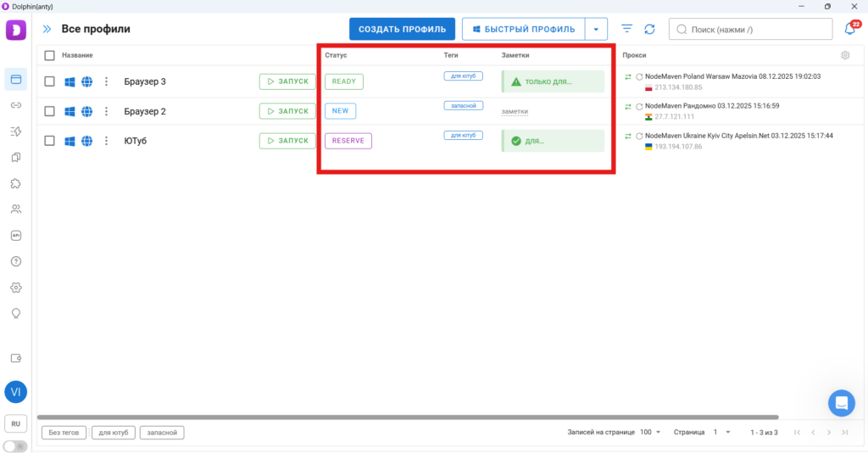Open the filter icon in toolbar
Image resolution: width=868 pixels, height=453 pixels.
(627, 29)
